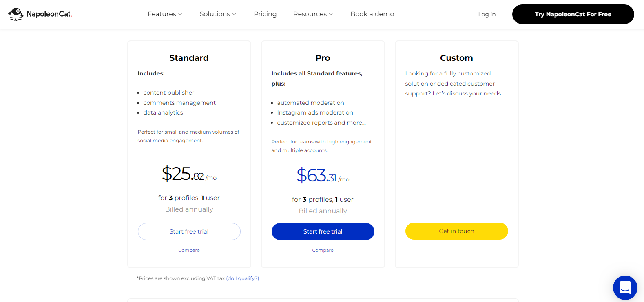Click Try NapoleonCat For Free
Screen dimensions: 644x302
pos(573,14)
